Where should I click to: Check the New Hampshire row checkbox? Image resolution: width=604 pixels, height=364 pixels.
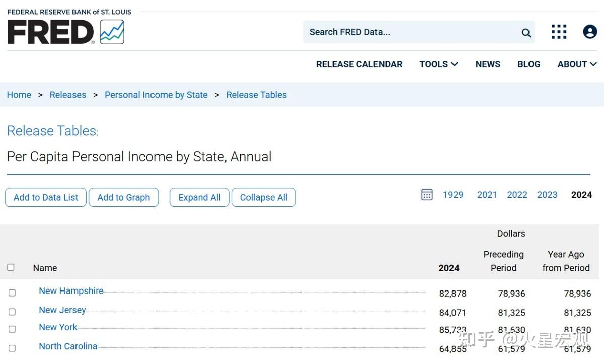(x=12, y=293)
